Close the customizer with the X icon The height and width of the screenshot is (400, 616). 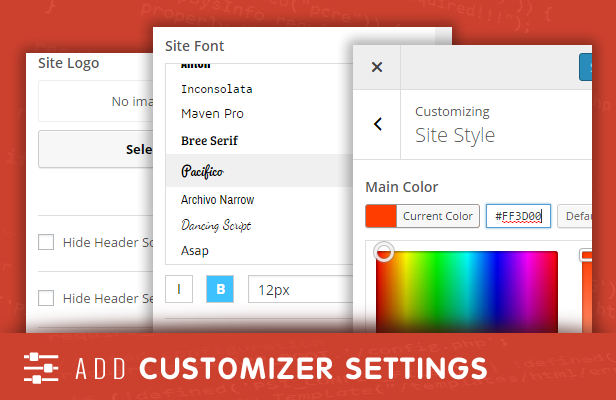point(377,67)
